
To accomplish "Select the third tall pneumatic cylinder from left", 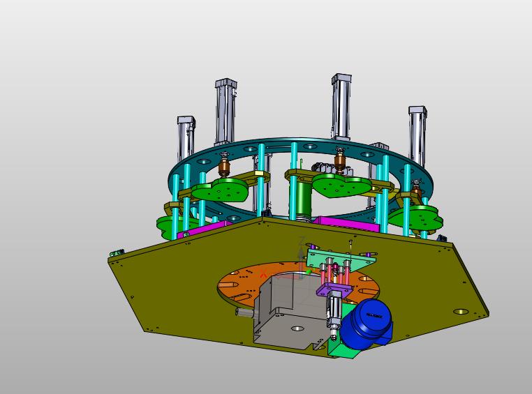I will pyautogui.click(x=341, y=106).
